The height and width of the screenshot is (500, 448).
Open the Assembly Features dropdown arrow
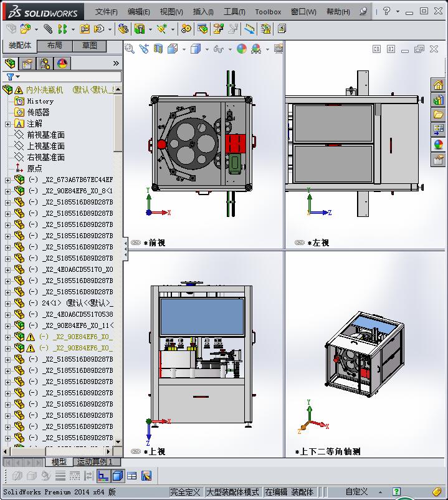[x=150, y=30]
